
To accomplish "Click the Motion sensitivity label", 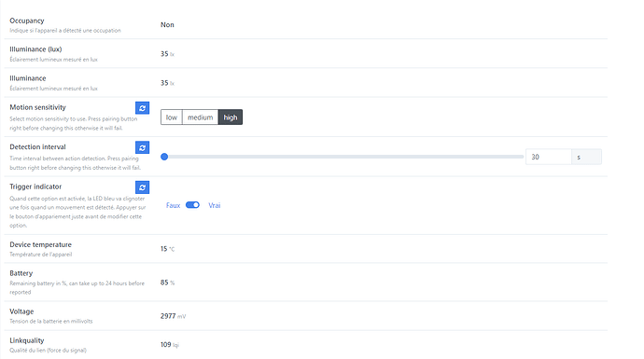I will (x=37, y=107).
